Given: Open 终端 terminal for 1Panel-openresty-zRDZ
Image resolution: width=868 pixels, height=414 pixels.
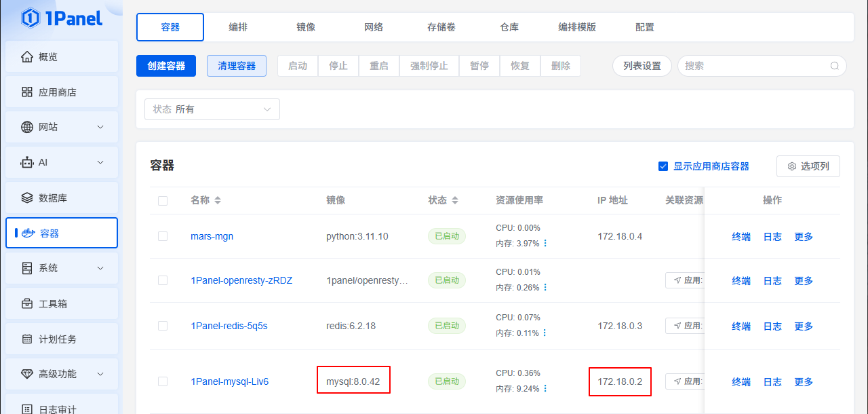Looking at the screenshot, I should pyautogui.click(x=741, y=280).
